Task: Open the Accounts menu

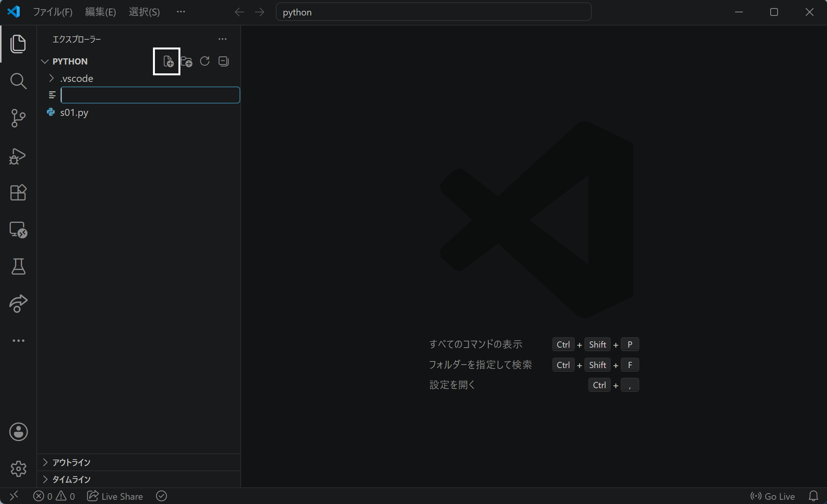Action: (18, 432)
